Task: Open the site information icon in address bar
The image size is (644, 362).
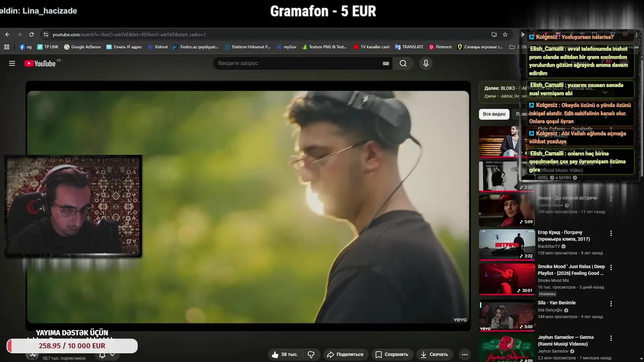Action: [x=46, y=35]
